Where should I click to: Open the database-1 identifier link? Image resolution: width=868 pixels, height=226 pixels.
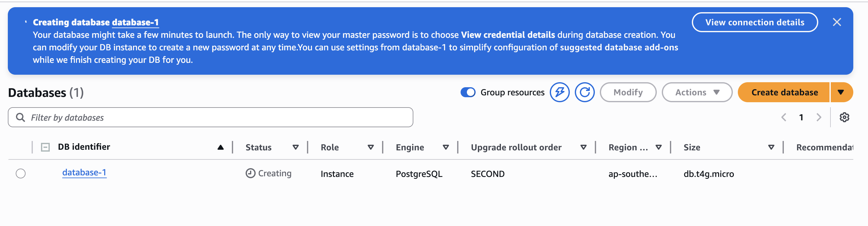click(84, 173)
